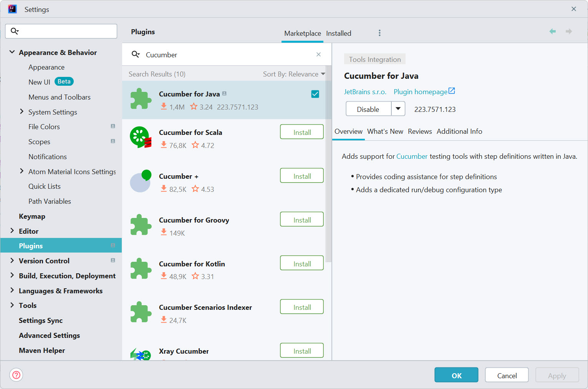This screenshot has height=389, width=588.
Task: Click the project-level icon next to Scopes
Action: [113, 141]
